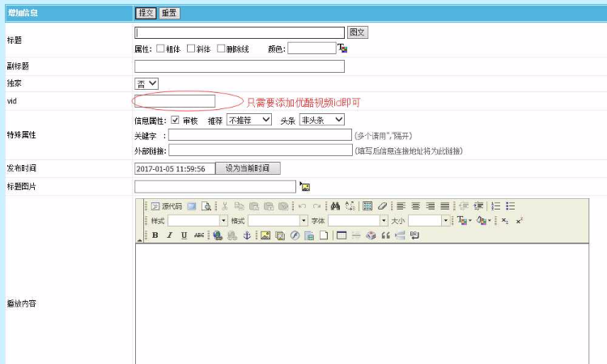Insert Flash with the Flash icon
The height and width of the screenshot is (364, 607).
[x=295, y=235]
